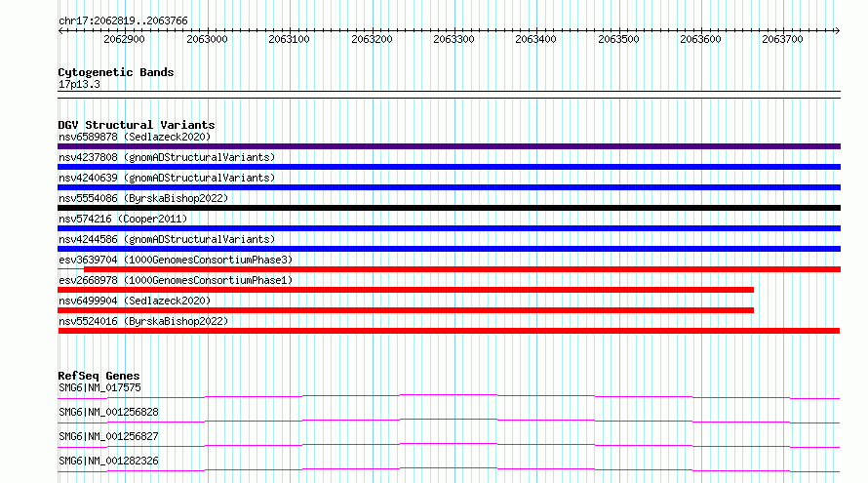Click the blue nsv4237808 variant bar
This screenshot has width=868, height=483.
[449, 167]
